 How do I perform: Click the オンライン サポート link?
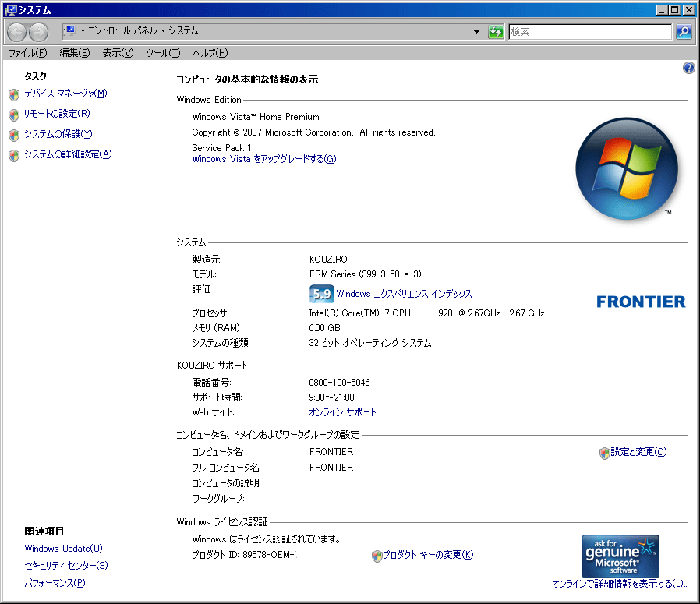342,412
